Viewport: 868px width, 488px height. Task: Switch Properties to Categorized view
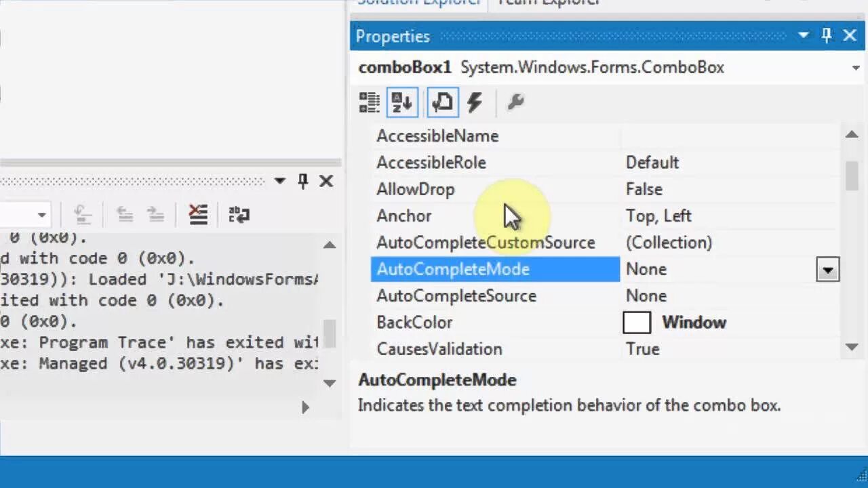coord(370,102)
